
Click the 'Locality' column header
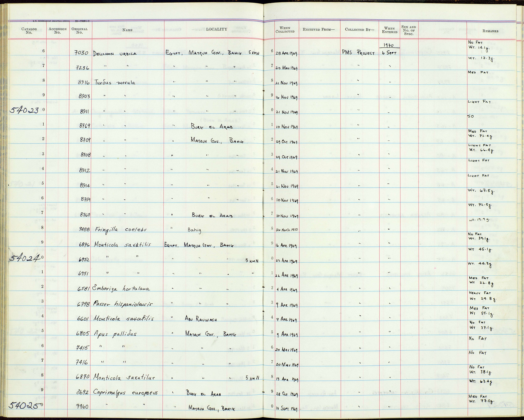[x=217, y=29]
